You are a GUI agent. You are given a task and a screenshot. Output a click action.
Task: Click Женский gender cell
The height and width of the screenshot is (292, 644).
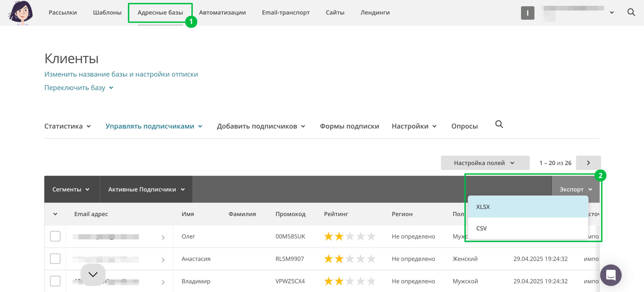click(x=465, y=259)
